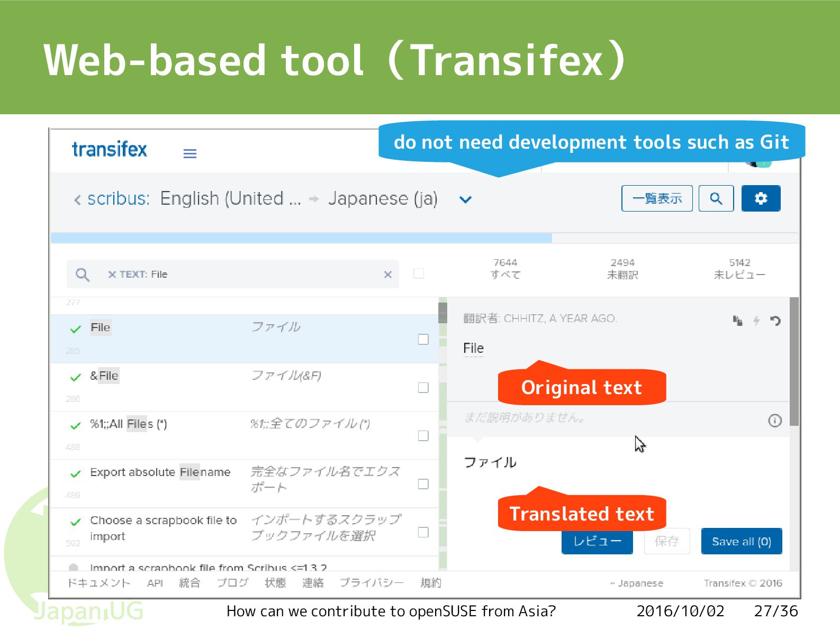Open the プライバシー footer link
Screen dimensions: 840x630
point(372,583)
